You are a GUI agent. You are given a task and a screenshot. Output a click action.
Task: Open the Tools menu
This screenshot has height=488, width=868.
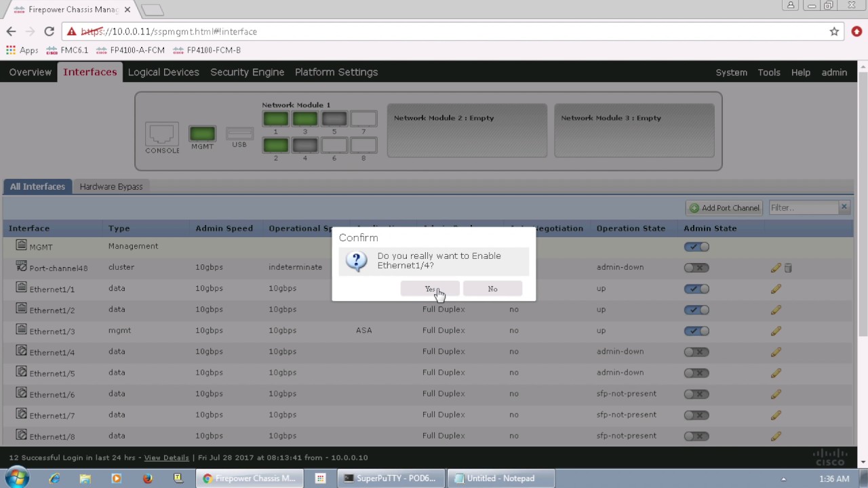[769, 72]
